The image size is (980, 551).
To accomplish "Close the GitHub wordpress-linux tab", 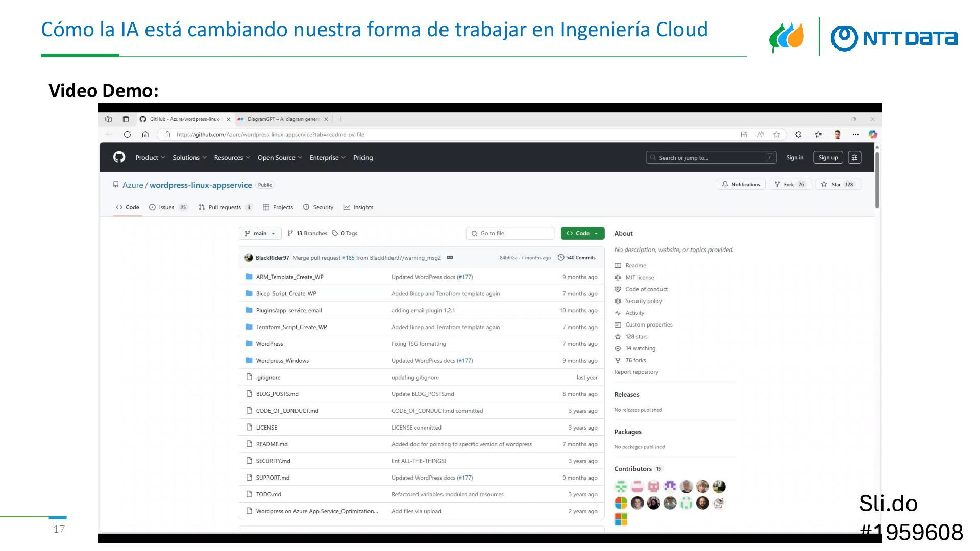I will point(228,119).
